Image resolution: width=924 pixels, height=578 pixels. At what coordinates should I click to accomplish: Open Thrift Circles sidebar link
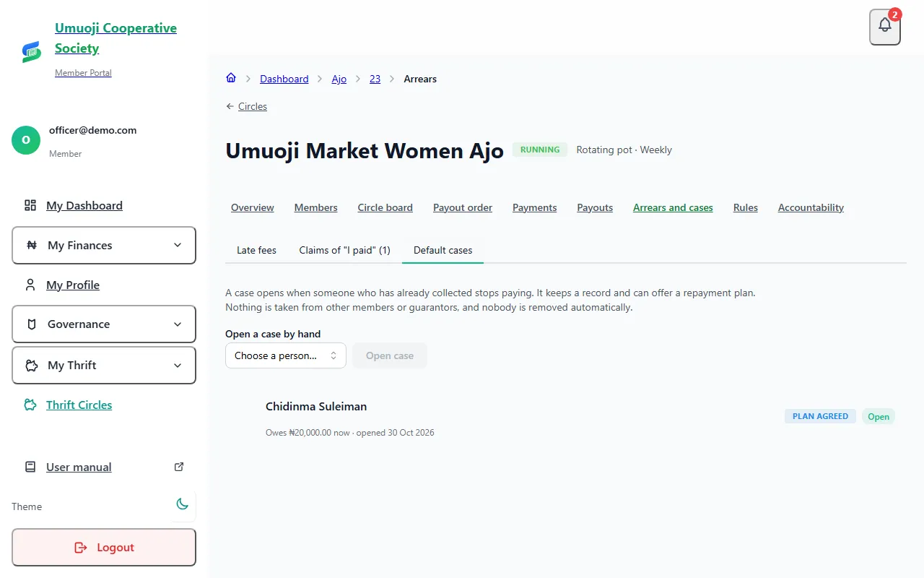coord(79,405)
